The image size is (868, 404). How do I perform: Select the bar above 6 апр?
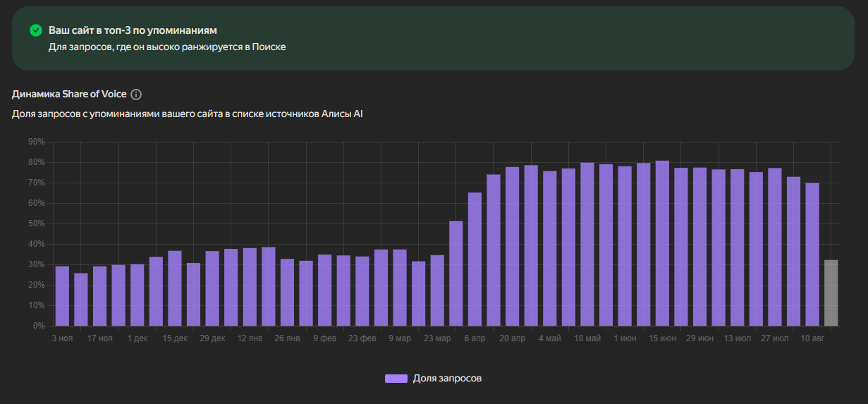pos(475,259)
